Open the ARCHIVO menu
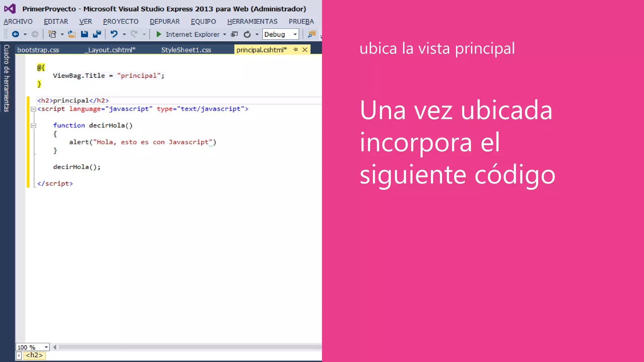The width and height of the screenshot is (644, 362). pyautogui.click(x=18, y=21)
